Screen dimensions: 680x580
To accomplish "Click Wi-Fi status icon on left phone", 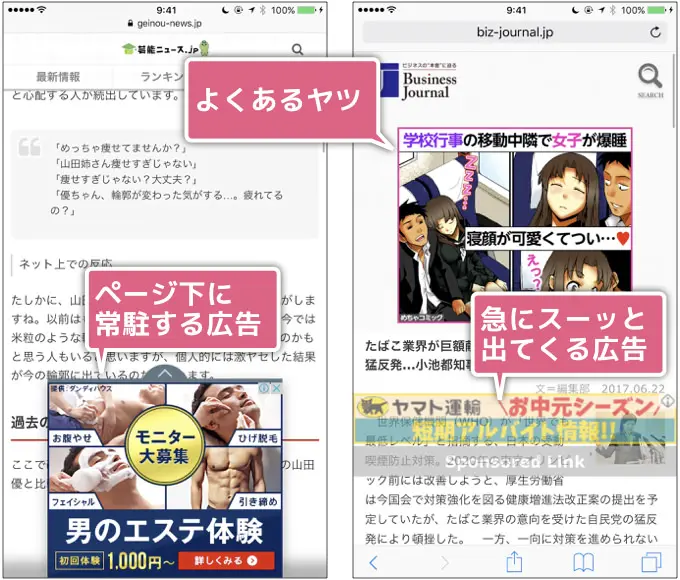I will [41, 10].
